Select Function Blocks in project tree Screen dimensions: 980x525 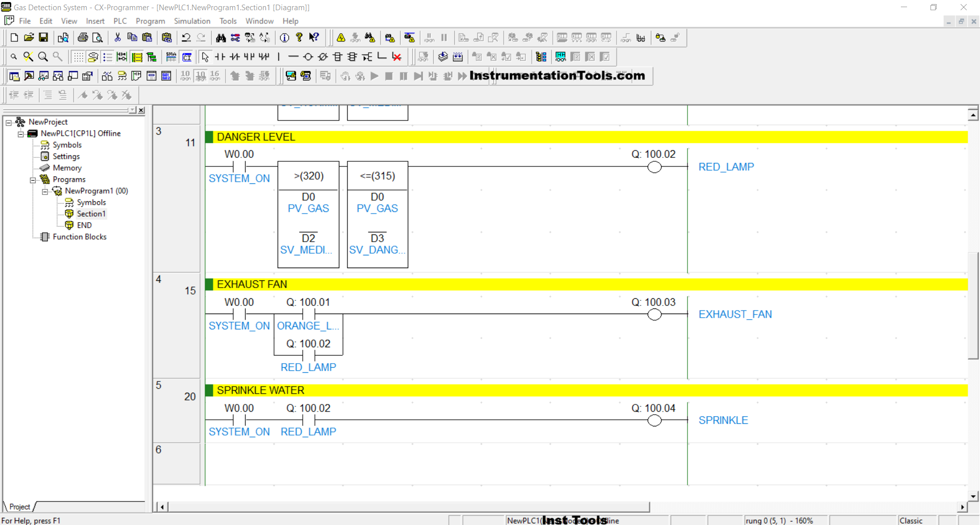tap(79, 237)
